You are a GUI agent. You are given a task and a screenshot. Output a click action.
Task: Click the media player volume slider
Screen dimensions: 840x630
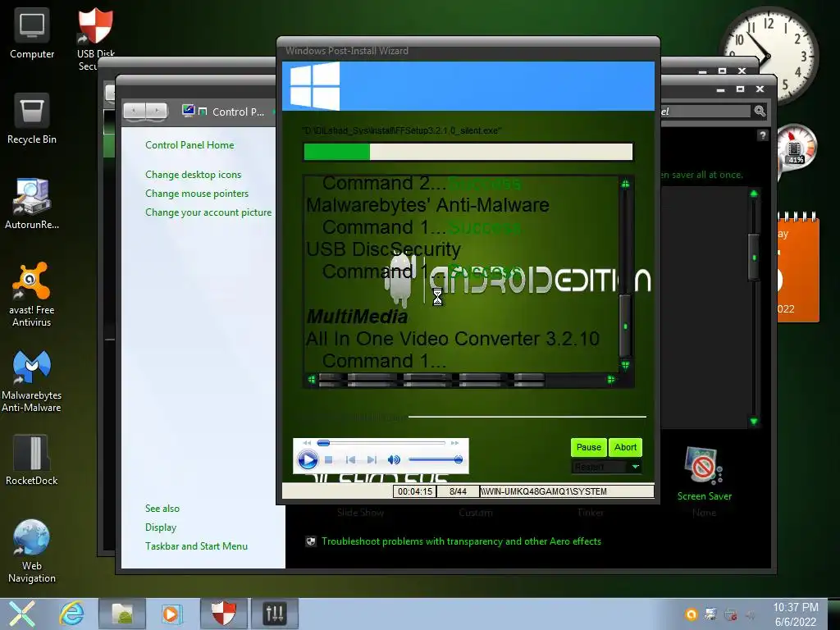[436, 459]
